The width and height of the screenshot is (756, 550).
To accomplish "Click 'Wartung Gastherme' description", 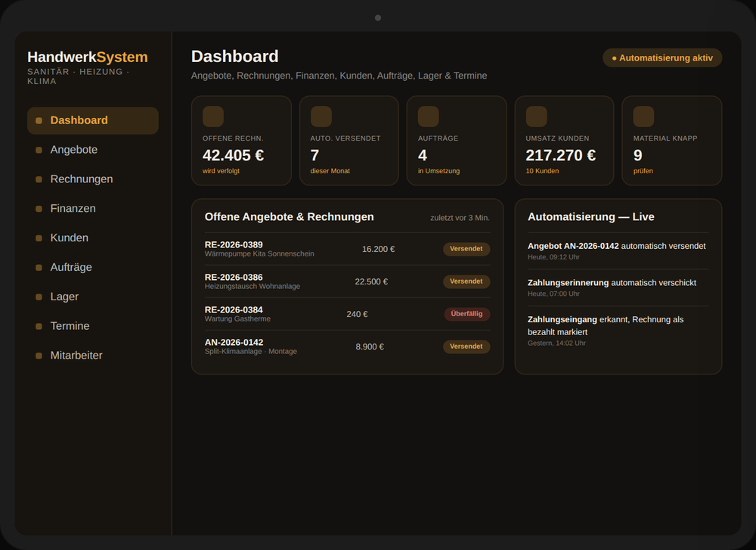I will pos(237,319).
